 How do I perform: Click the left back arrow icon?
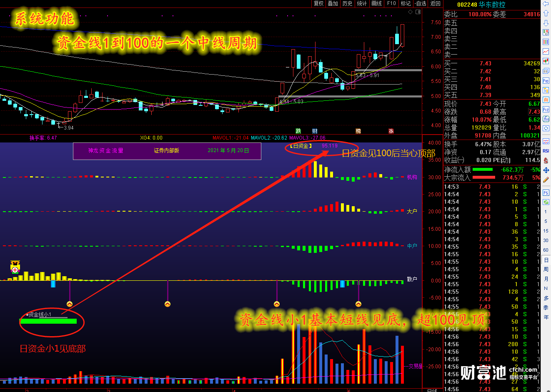pos(546,4)
